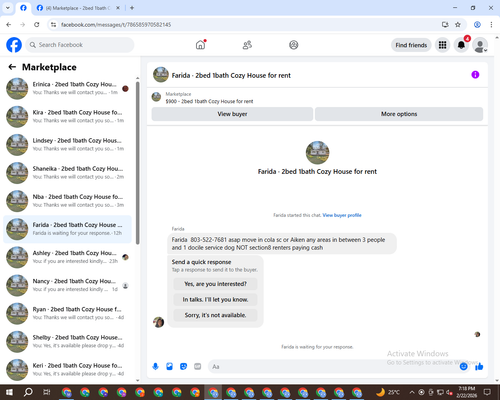Image resolution: width=500 pixels, height=400 pixels.
Task: Open Shaneika conversation in list
Action: [x=67, y=173]
